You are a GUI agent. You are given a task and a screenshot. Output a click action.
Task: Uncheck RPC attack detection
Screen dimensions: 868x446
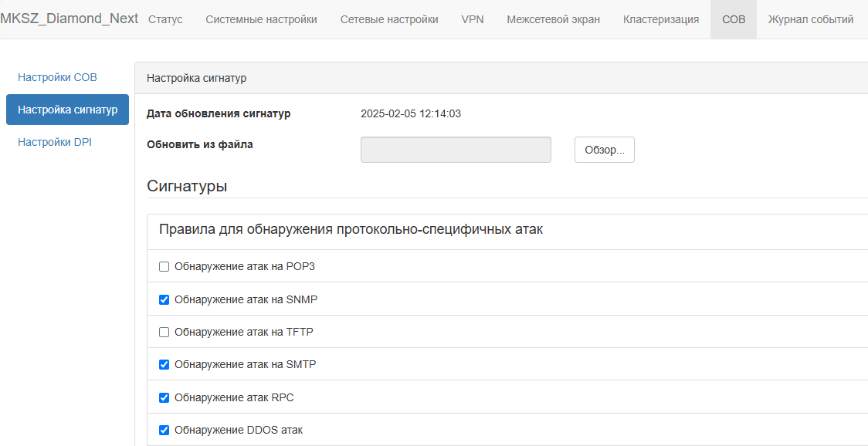pyautogui.click(x=164, y=397)
